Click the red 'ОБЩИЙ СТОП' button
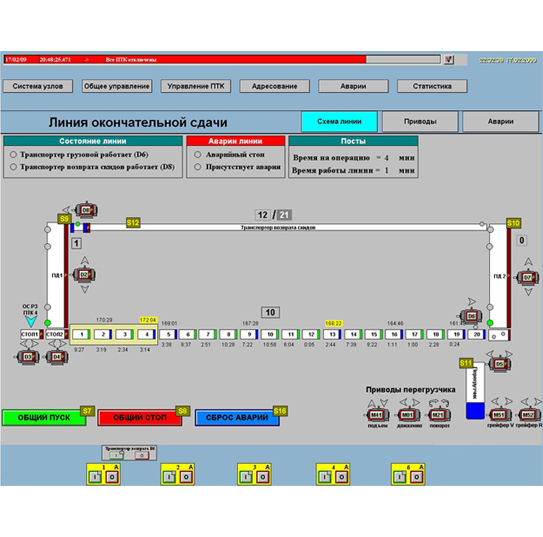 click(x=140, y=418)
